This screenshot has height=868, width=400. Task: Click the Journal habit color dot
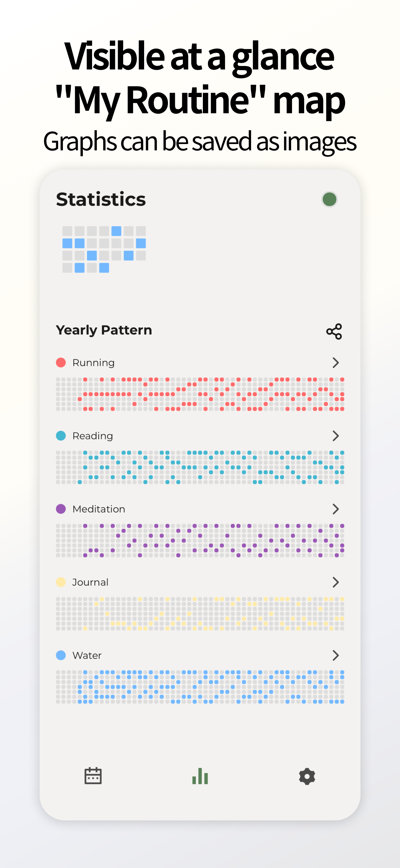pos(61,582)
